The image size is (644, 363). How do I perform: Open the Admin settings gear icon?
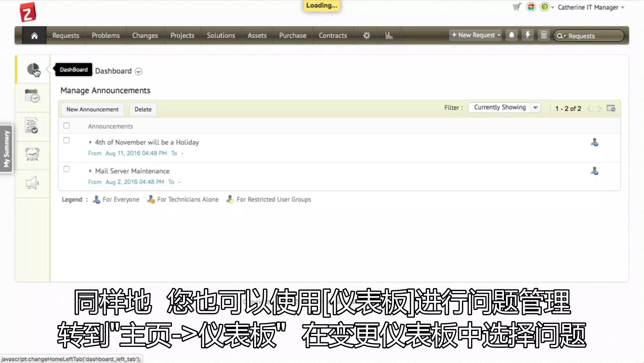(x=366, y=35)
